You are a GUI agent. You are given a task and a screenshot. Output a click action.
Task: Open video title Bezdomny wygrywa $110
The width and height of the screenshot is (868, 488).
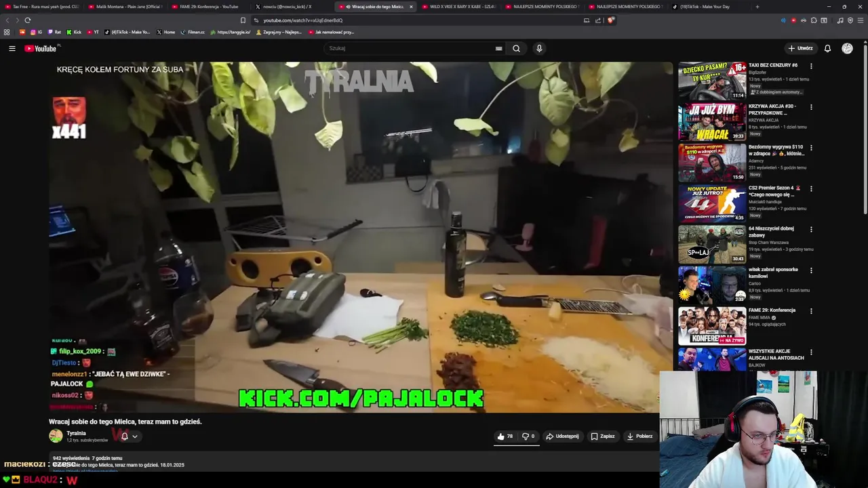click(776, 150)
